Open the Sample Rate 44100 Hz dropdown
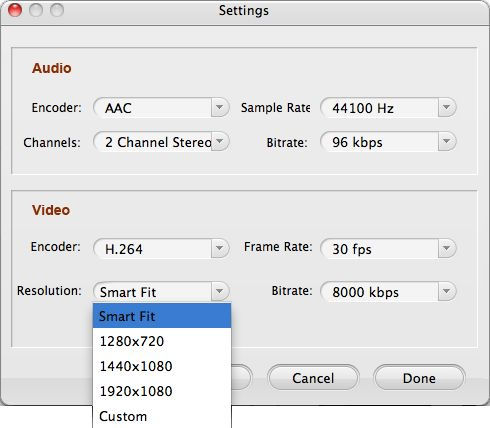The image size is (490, 428). tap(388, 108)
